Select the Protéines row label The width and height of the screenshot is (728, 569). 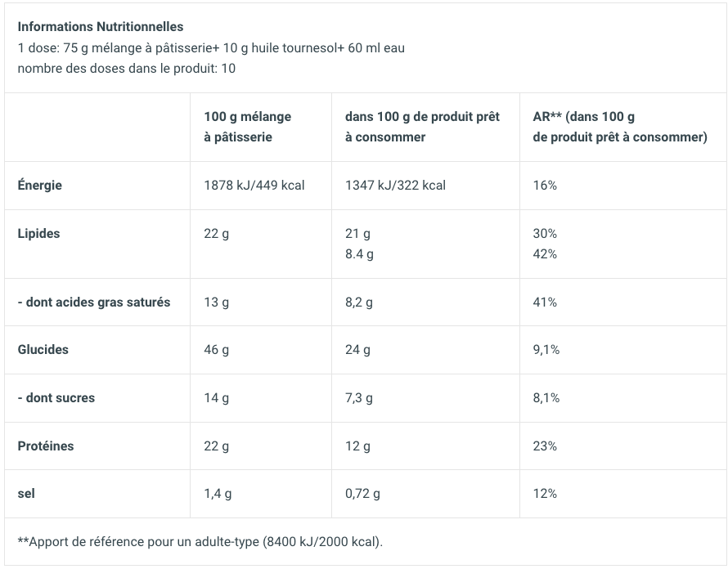pos(46,446)
